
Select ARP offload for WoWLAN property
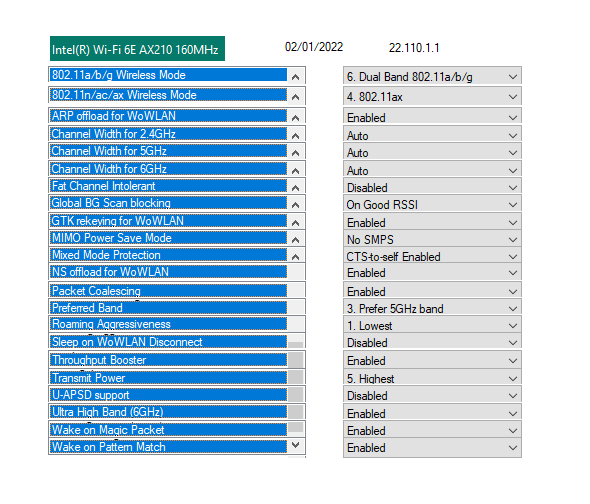(168, 116)
